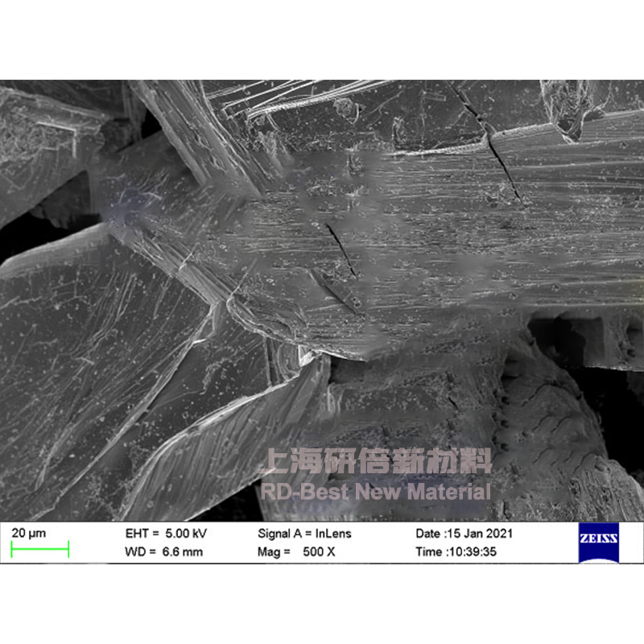This screenshot has height=644, width=644.
Task: Select the 'Signal A = InLens' text
Action: (x=304, y=534)
